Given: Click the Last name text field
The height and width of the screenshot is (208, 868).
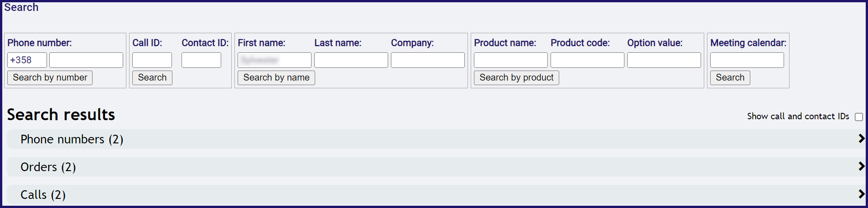Looking at the screenshot, I should (x=351, y=60).
